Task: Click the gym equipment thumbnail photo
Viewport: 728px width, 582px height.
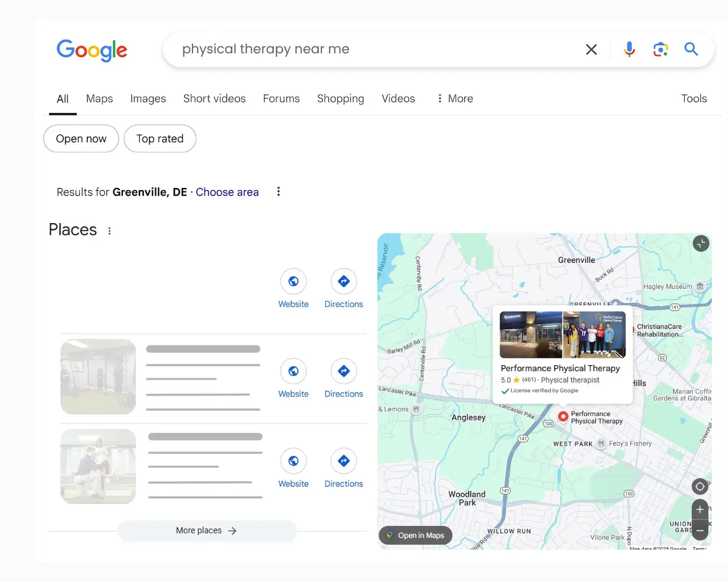Action: [x=98, y=377]
